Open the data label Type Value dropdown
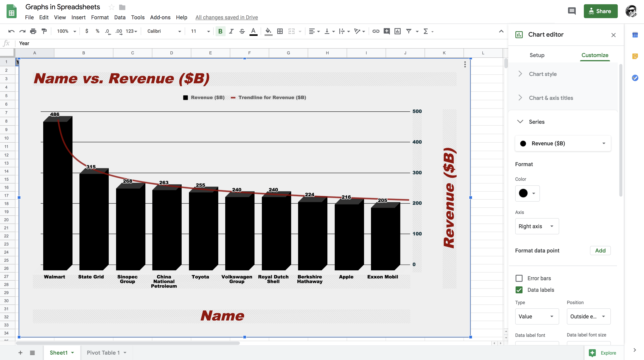 (537, 316)
